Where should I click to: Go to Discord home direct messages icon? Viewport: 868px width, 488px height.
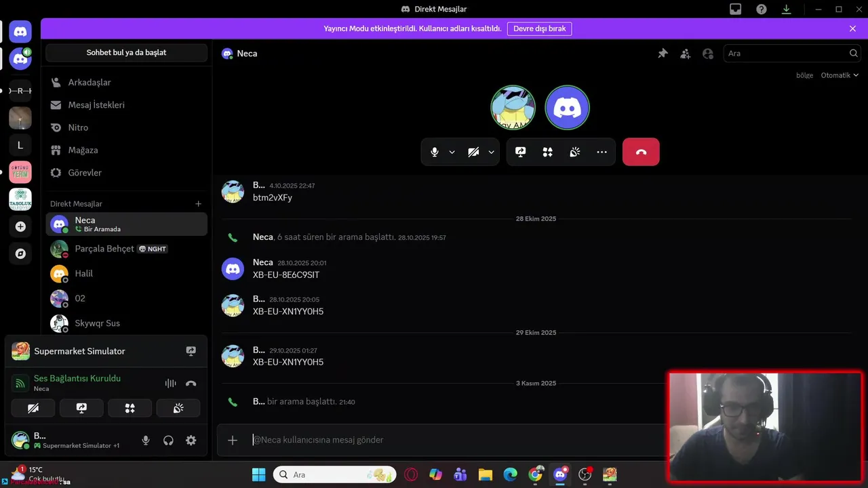click(x=20, y=31)
